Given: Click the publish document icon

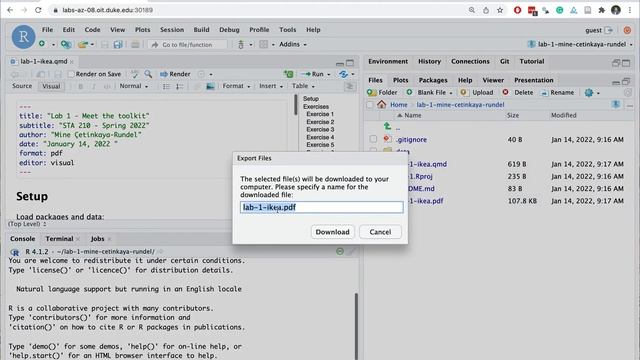Looking at the screenshot, I should click(x=343, y=74).
